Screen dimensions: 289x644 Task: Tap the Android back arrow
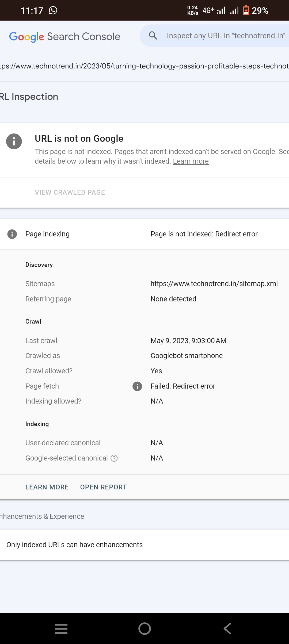(227, 628)
